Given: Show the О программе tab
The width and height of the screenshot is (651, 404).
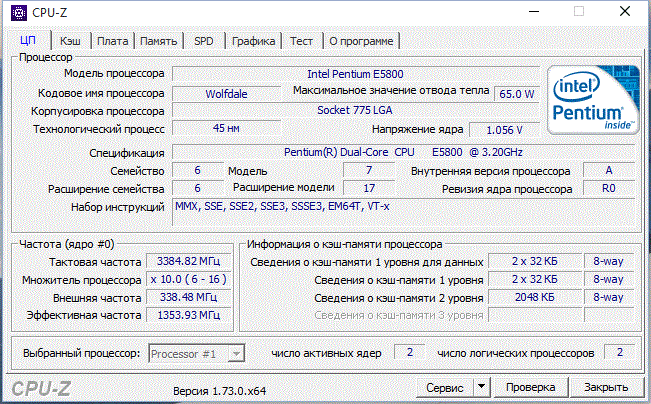Looking at the screenshot, I should coord(361,41).
